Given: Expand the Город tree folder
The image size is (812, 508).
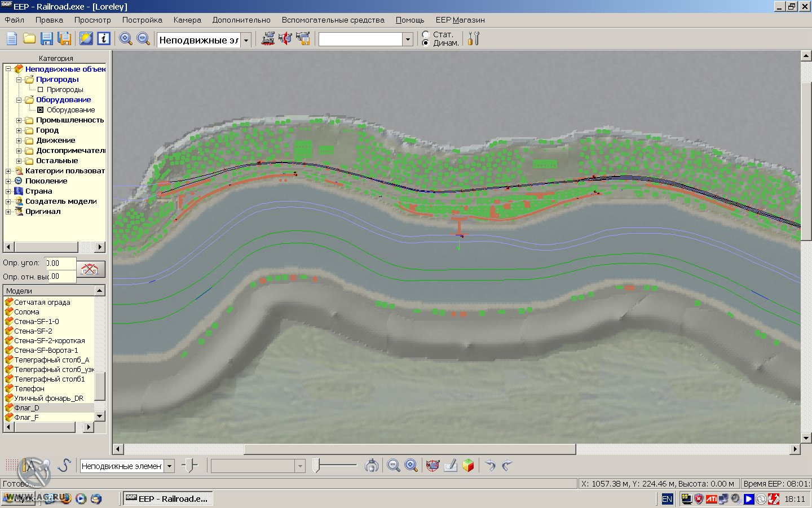Looking at the screenshot, I should (19, 130).
